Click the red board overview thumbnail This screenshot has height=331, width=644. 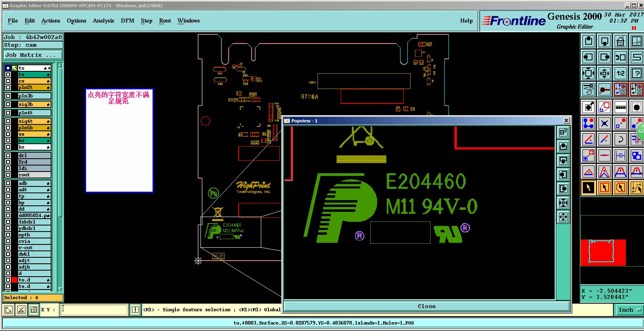(603, 252)
